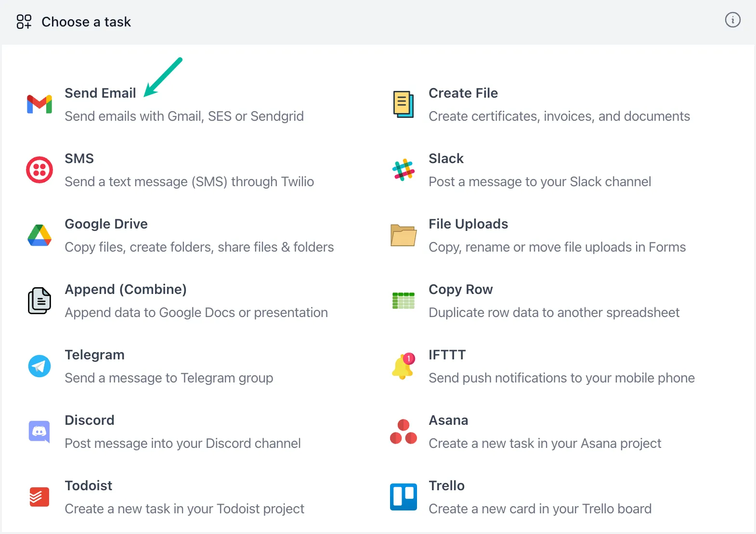Click 'Post a message to your Slack channel'
The image size is (756, 534).
pos(540,181)
